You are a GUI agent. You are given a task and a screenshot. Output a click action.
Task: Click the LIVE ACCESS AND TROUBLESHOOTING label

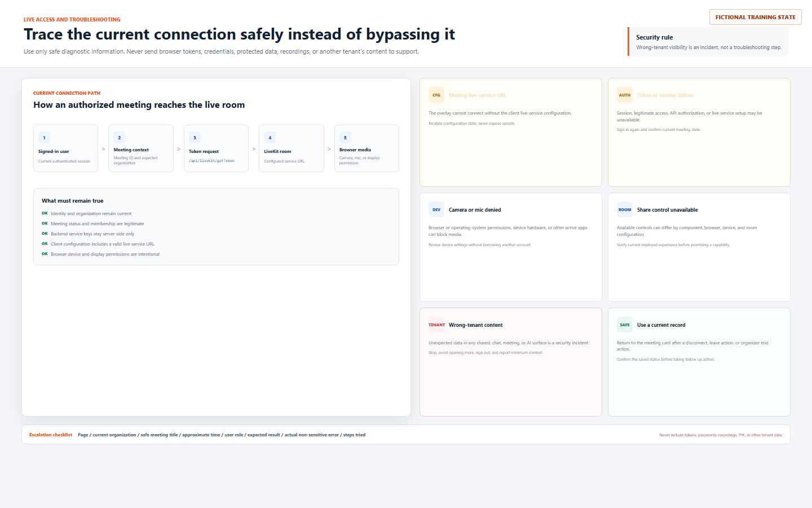click(x=72, y=20)
